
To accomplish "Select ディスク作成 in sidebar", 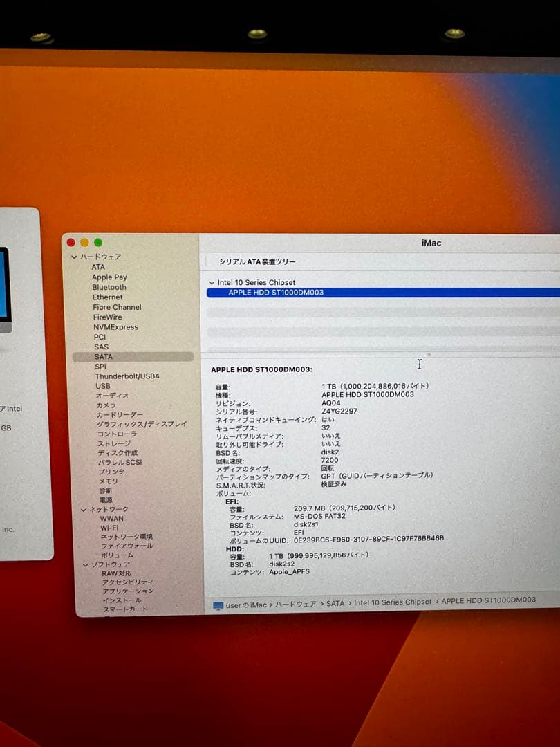I will (118, 453).
